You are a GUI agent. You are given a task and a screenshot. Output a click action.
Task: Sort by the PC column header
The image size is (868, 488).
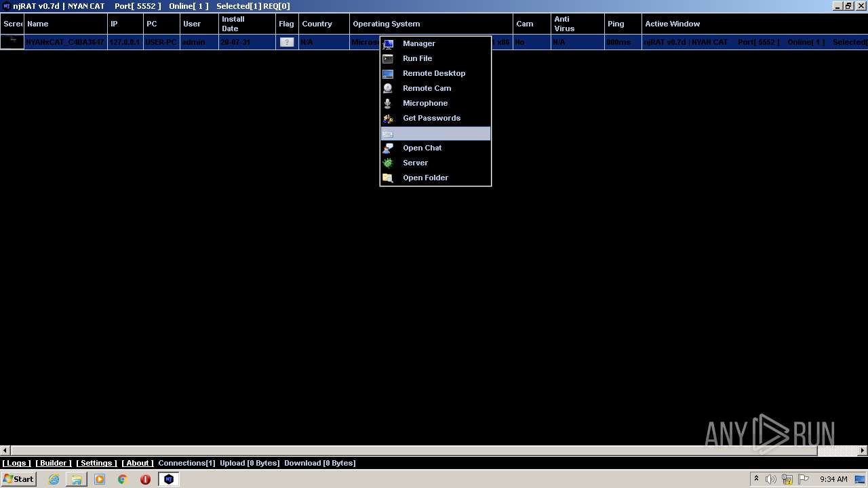pos(161,24)
